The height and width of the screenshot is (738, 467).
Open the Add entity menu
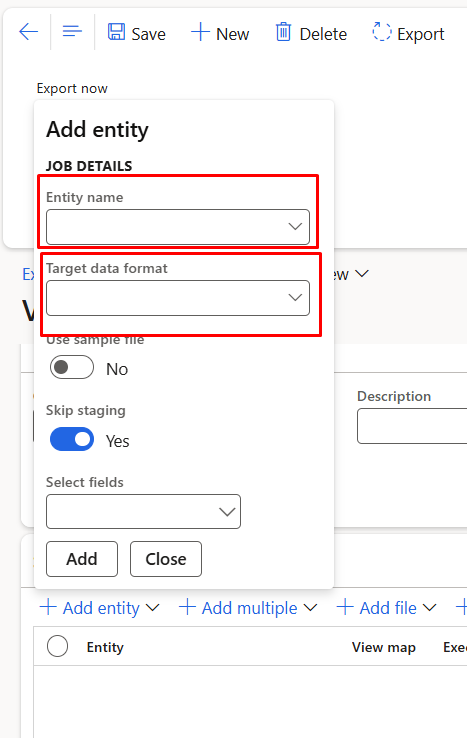[x=99, y=608]
